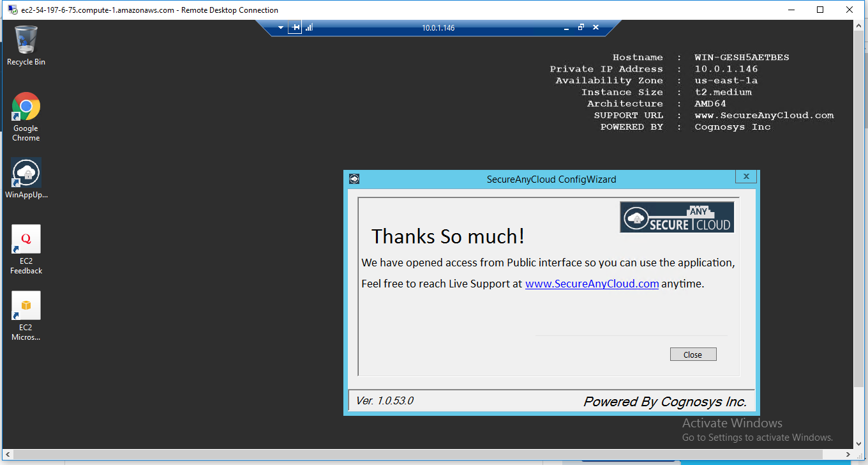Pin the RDP connection bar

click(295, 27)
